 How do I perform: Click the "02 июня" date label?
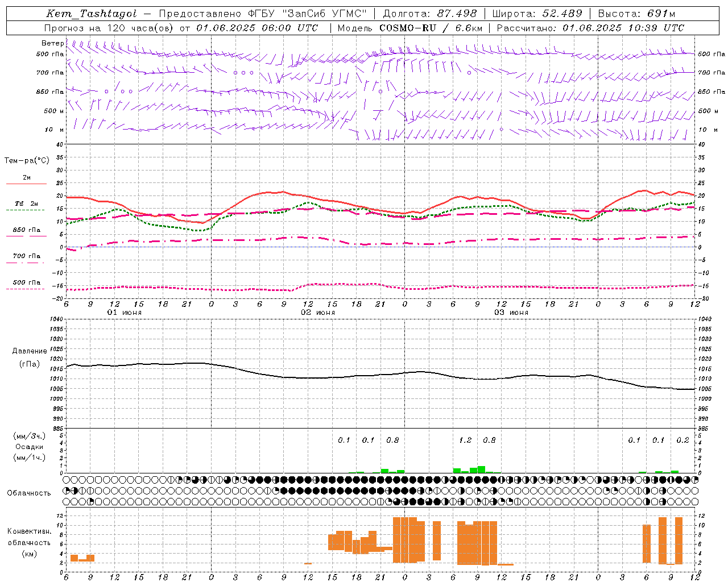click(x=318, y=313)
